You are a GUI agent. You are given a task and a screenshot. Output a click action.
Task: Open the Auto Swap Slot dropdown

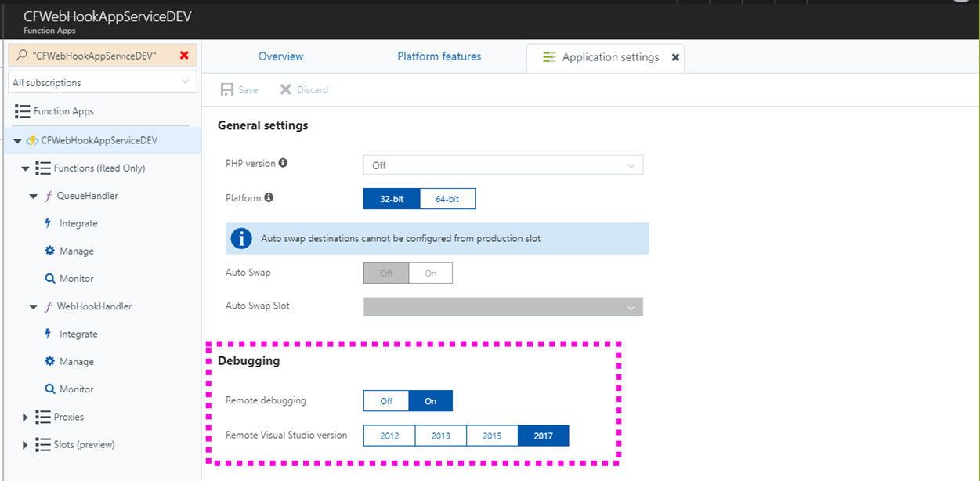(x=503, y=306)
